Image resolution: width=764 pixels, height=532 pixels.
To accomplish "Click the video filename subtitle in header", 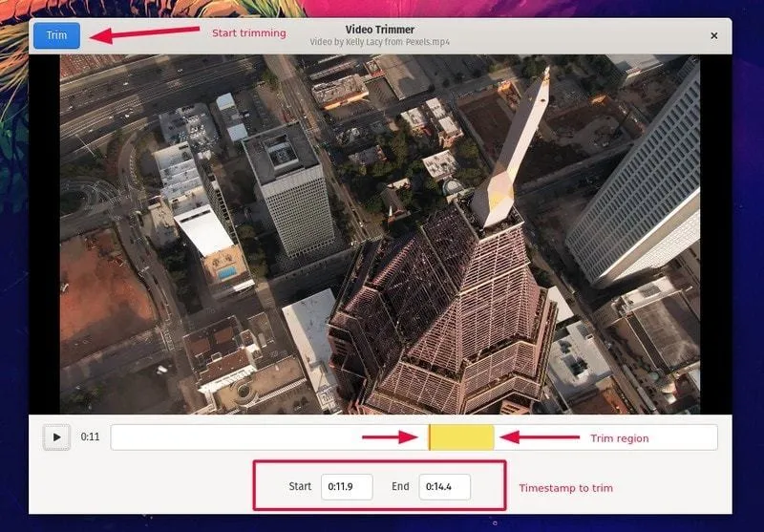I will coord(379,43).
